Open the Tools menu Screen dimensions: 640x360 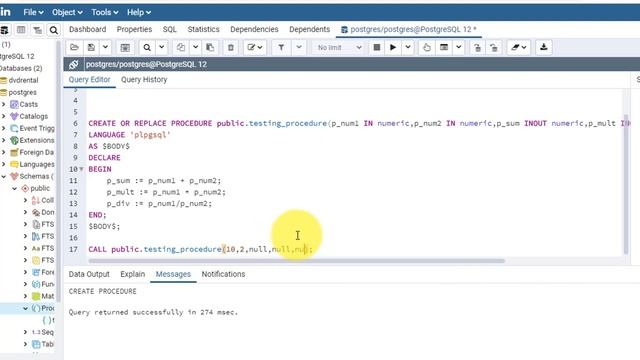tap(105, 12)
